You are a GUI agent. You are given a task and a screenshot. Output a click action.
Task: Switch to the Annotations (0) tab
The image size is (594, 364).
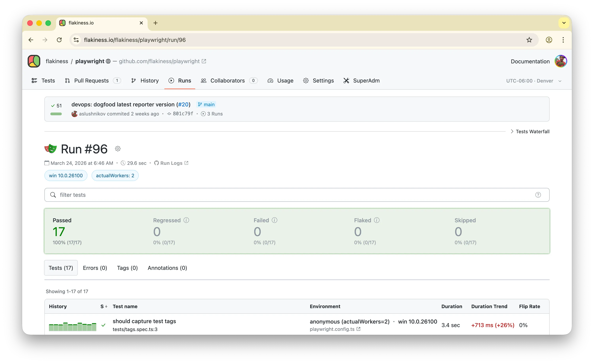[x=167, y=268]
